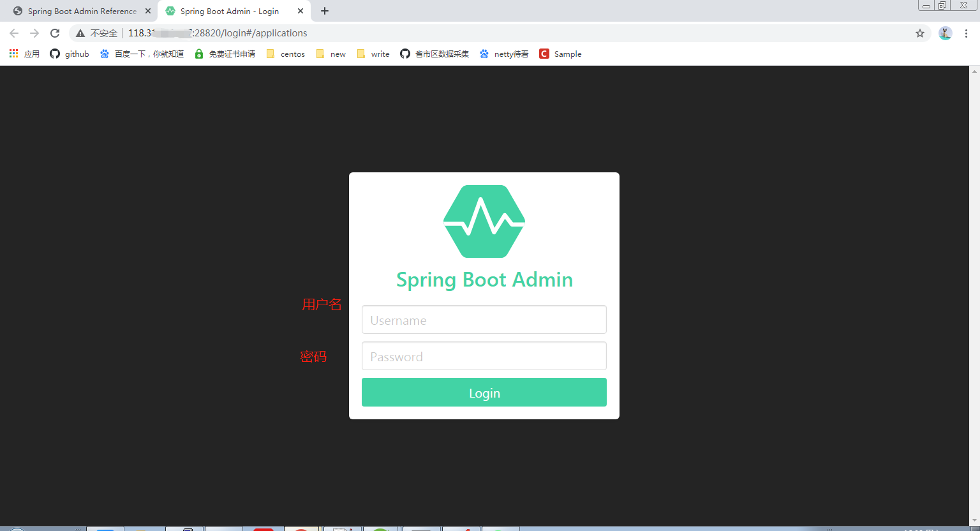Open the github bookmark
The image size is (980, 531).
click(70, 54)
